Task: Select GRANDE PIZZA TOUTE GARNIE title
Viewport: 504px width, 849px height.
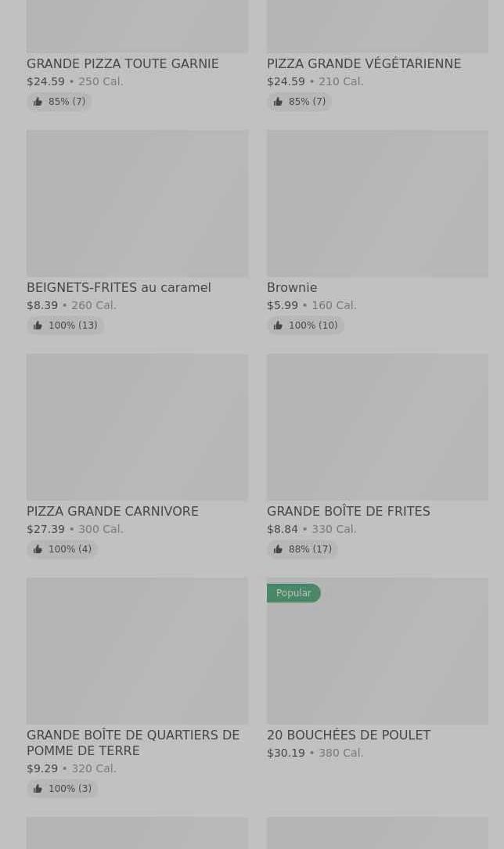Action: (123, 64)
